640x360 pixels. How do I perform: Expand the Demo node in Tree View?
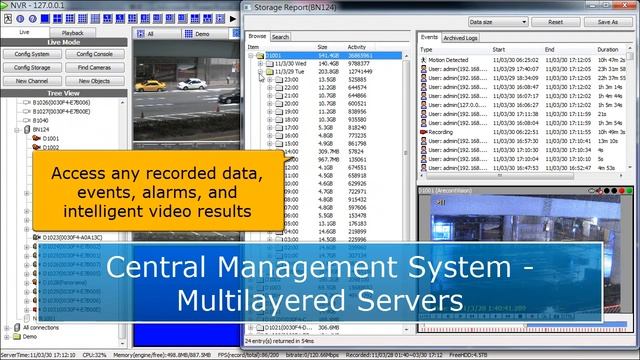[7, 337]
